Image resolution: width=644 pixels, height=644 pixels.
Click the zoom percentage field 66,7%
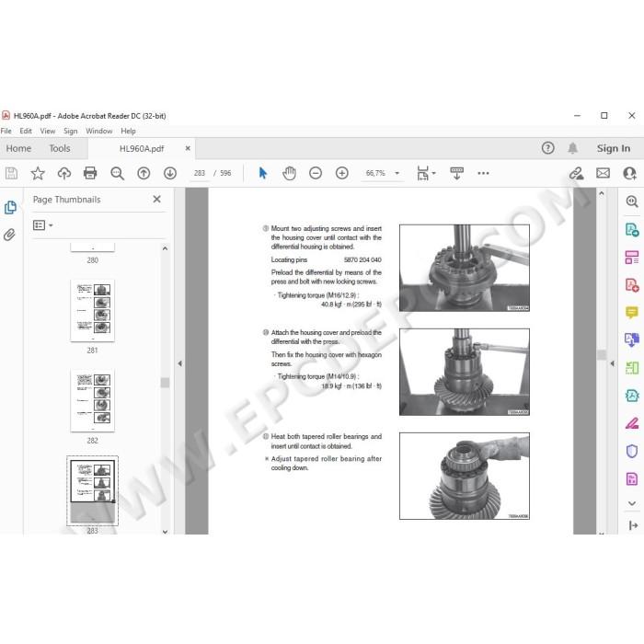pyautogui.click(x=375, y=173)
